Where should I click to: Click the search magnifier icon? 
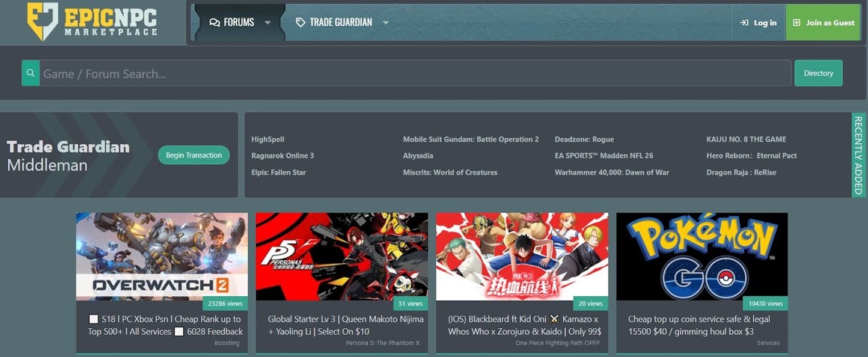(x=31, y=73)
